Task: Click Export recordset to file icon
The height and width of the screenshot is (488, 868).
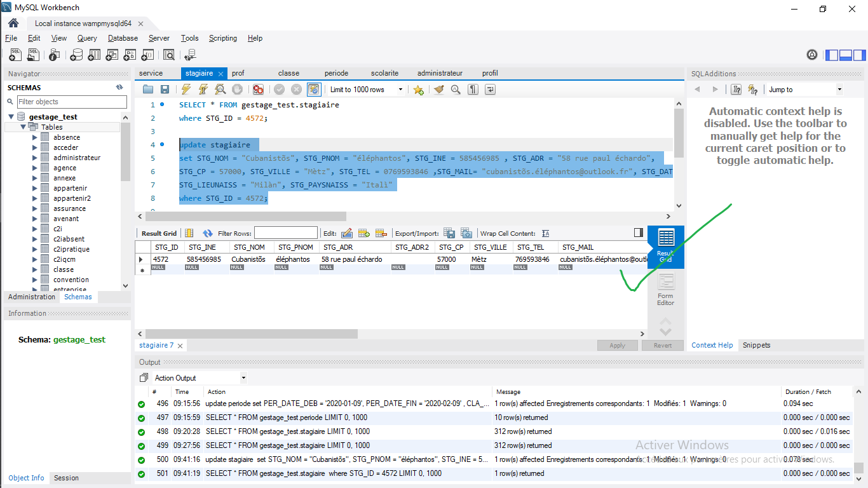Action: point(449,233)
